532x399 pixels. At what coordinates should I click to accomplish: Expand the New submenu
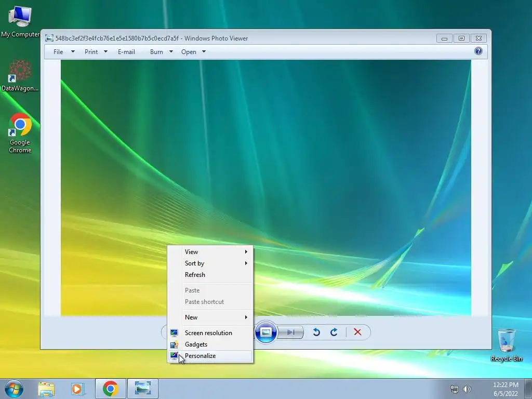click(x=210, y=317)
